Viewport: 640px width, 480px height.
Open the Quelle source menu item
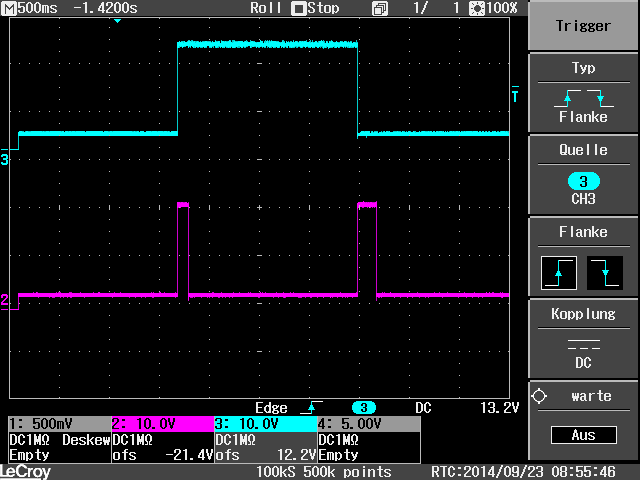[x=583, y=175]
